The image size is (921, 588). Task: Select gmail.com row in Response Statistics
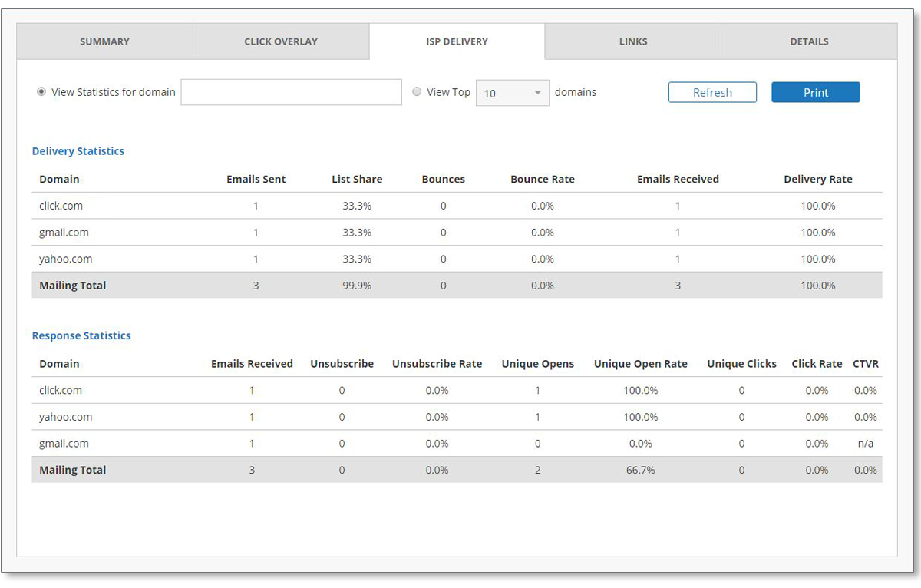tap(457, 443)
